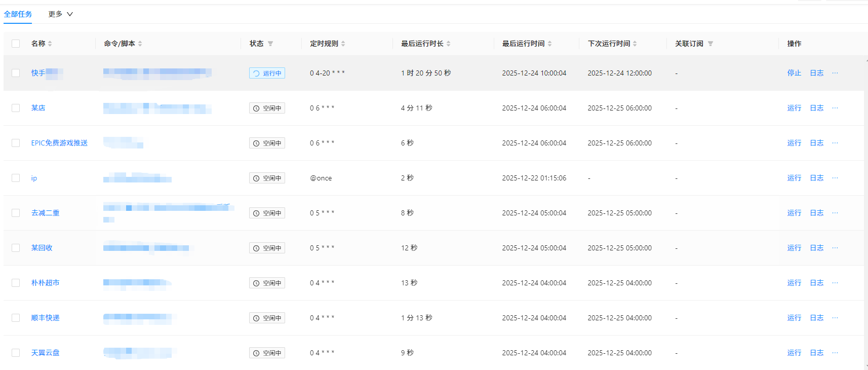The image size is (868, 370).
Task: Switch to the 全部任务 tab
Action: (x=18, y=14)
